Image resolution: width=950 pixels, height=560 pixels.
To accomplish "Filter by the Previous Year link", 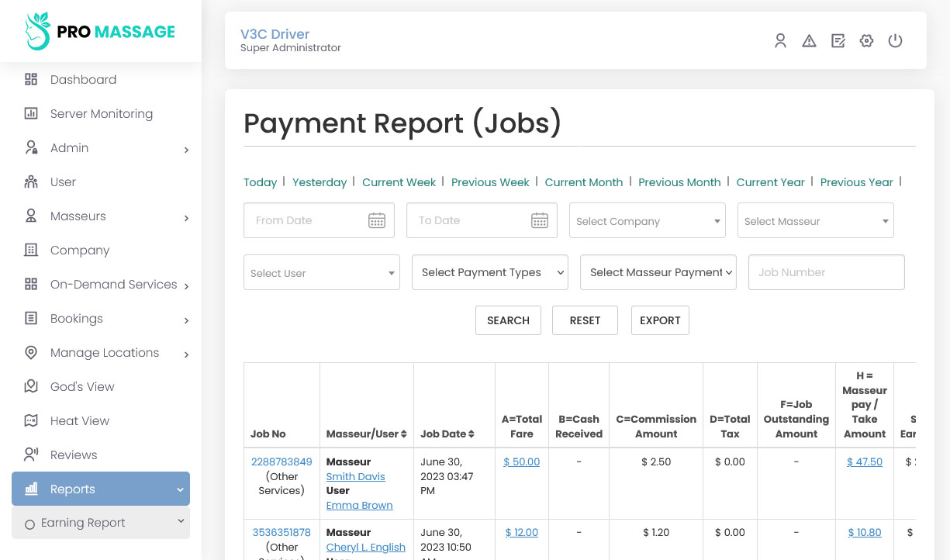I will click(857, 182).
